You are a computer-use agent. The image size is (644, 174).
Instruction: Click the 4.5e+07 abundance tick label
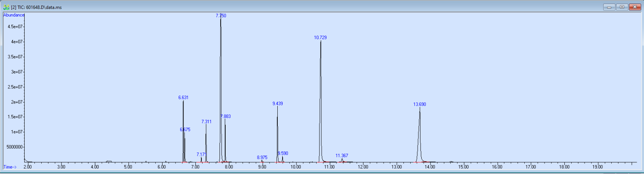16,27
